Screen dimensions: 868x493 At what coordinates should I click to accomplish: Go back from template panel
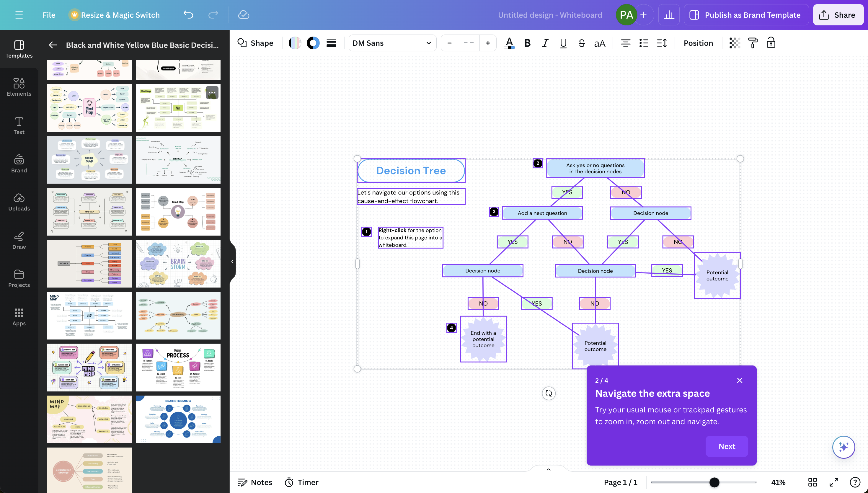click(x=53, y=45)
